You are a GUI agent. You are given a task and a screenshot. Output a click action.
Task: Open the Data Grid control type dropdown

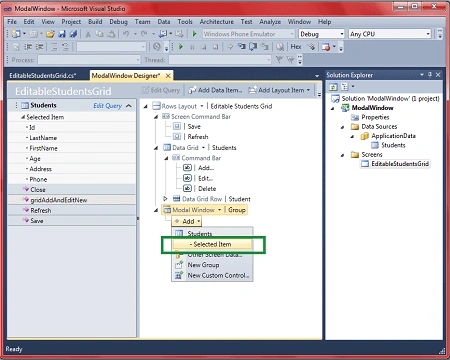(x=203, y=148)
